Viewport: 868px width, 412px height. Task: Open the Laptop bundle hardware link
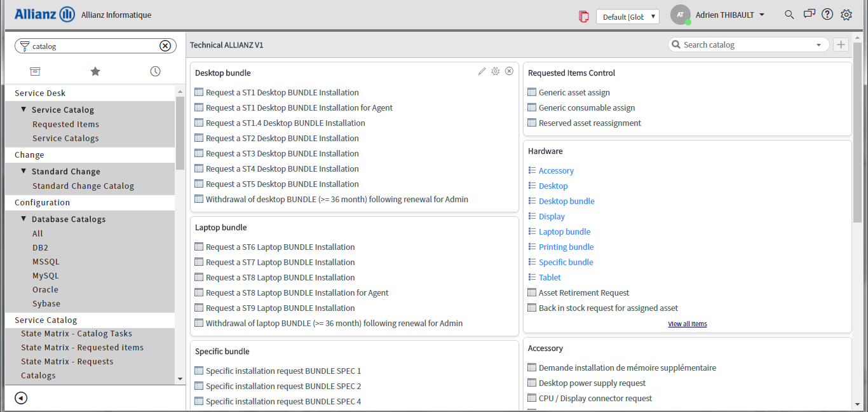point(564,231)
